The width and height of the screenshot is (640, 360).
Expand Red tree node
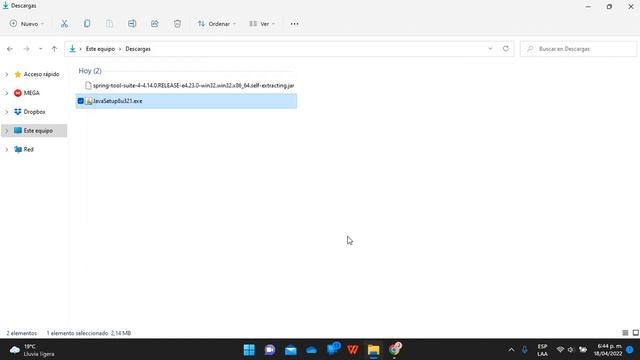(x=7, y=149)
